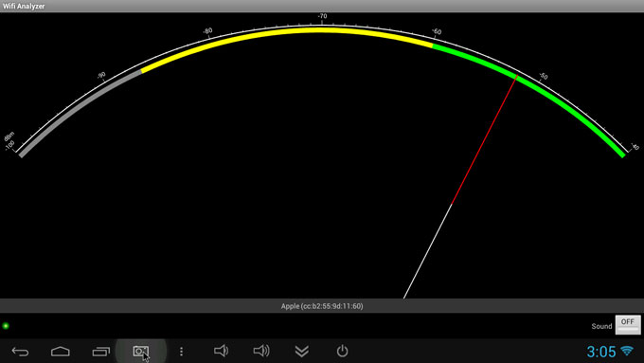The width and height of the screenshot is (644, 363).
Task: Click the screenshot capture icon
Action: click(x=141, y=351)
